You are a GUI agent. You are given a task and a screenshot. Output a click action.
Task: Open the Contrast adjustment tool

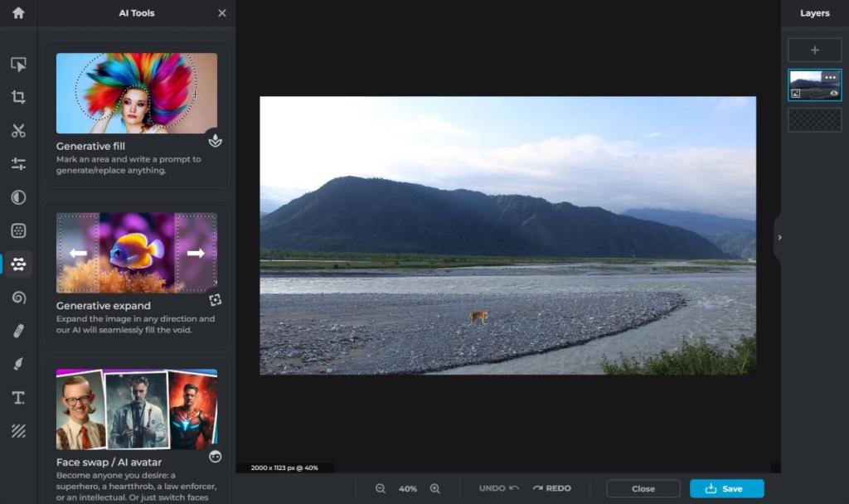click(17, 198)
